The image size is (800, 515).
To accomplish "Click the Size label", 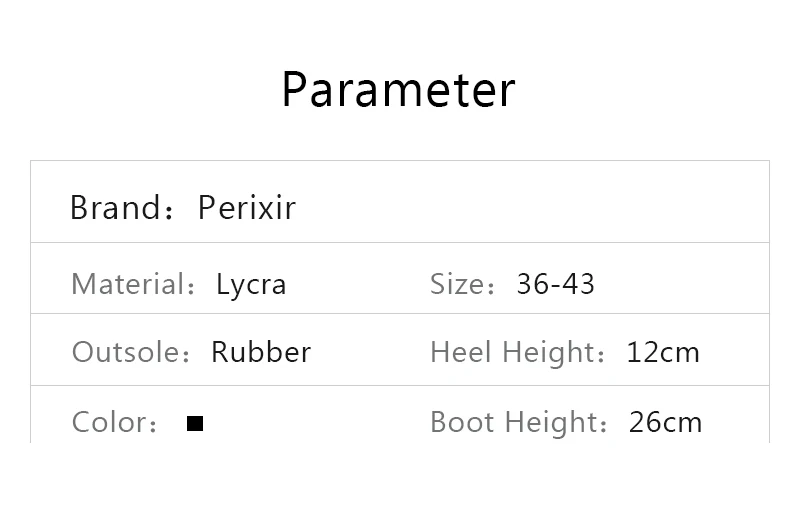I will pos(457,284).
